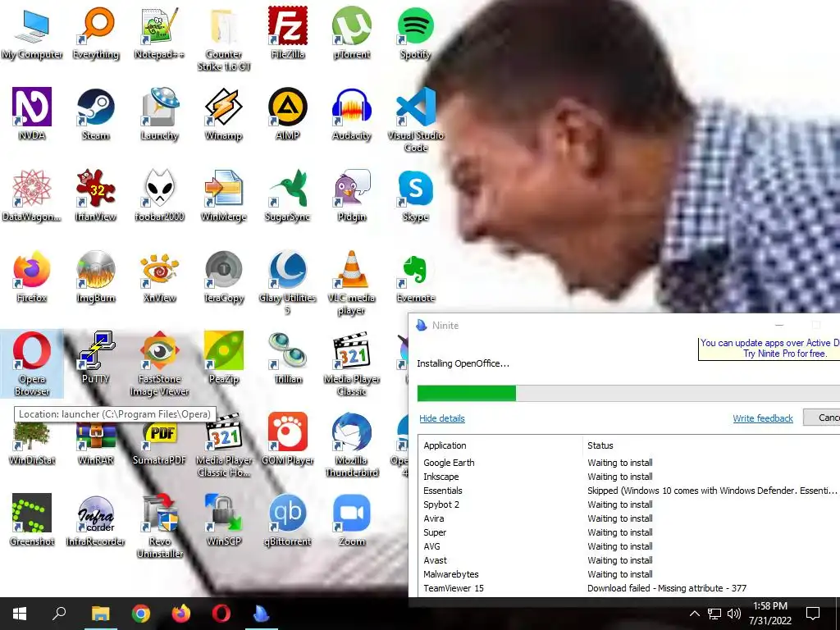
Task: Click the XnView desktop shortcut
Action: point(159,277)
